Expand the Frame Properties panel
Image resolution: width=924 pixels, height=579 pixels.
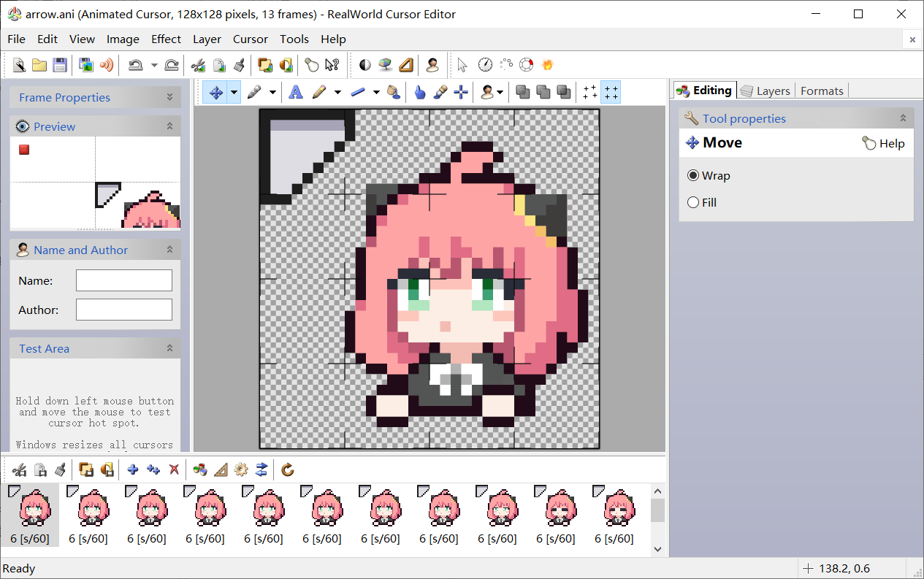169,97
